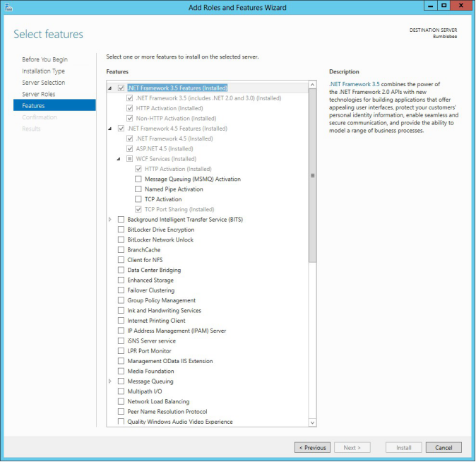The image size is (476, 462).
Task: Click the features list scroll-up arrow
Action: pos(312,85)
